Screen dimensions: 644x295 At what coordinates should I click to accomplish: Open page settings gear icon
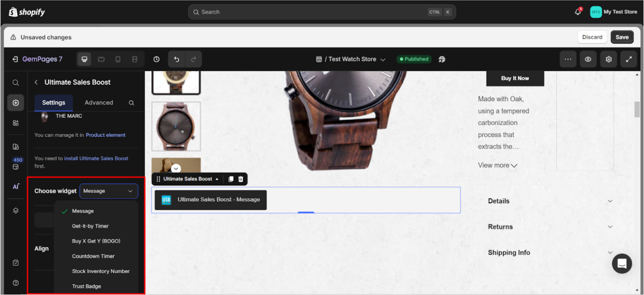609,59
